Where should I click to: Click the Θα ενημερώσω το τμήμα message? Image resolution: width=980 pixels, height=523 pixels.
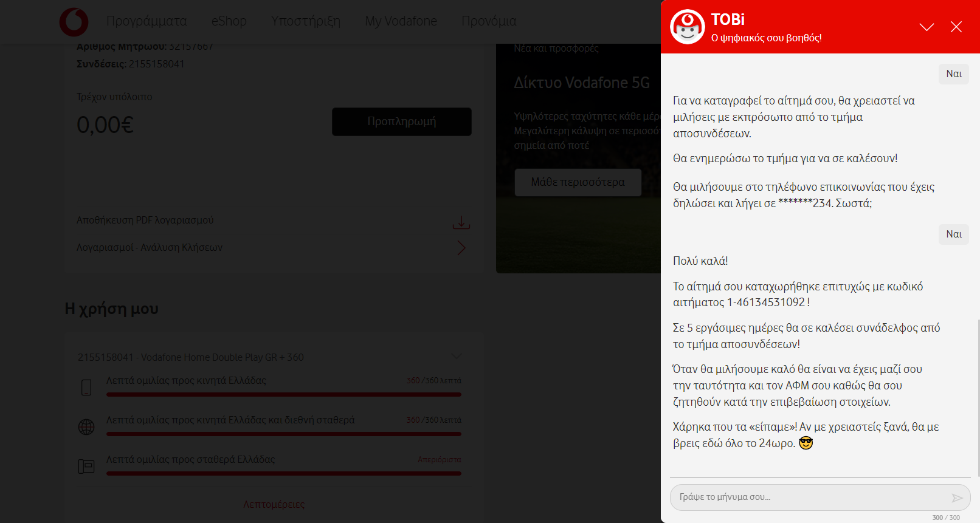coord(785,159)
